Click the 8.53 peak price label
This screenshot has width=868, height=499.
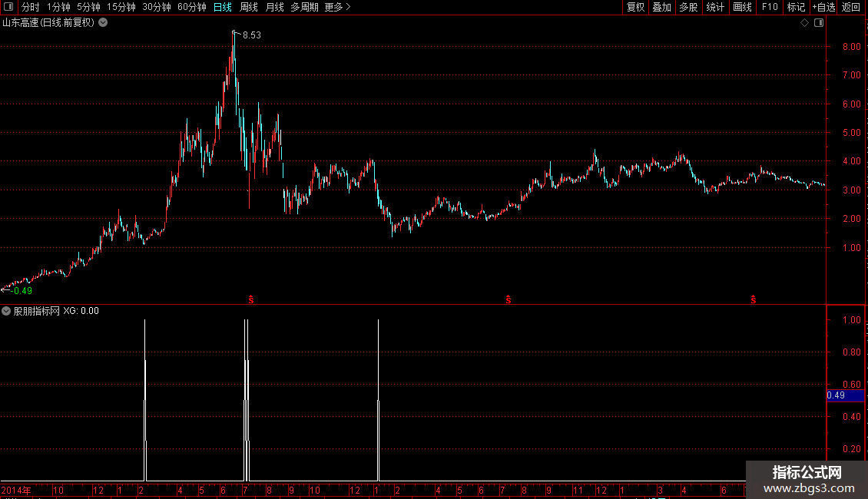(252, 35)
